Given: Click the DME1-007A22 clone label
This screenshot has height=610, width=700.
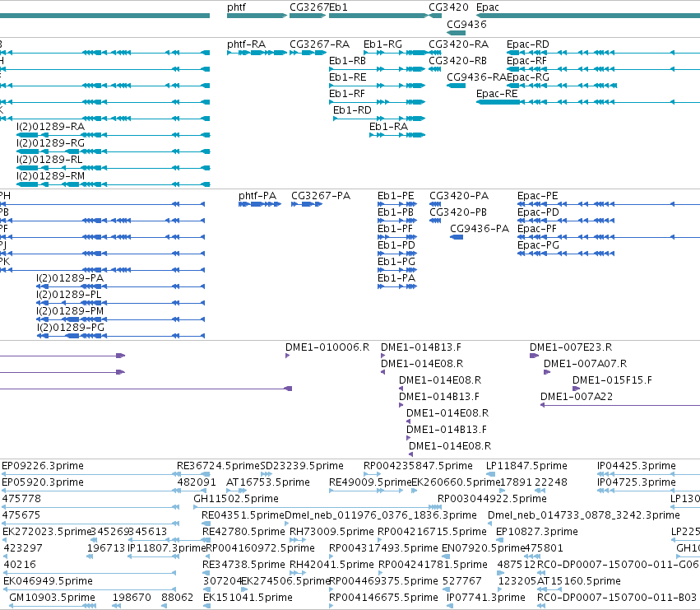Looking at the screenshot, I should click(x=577, y=397).
